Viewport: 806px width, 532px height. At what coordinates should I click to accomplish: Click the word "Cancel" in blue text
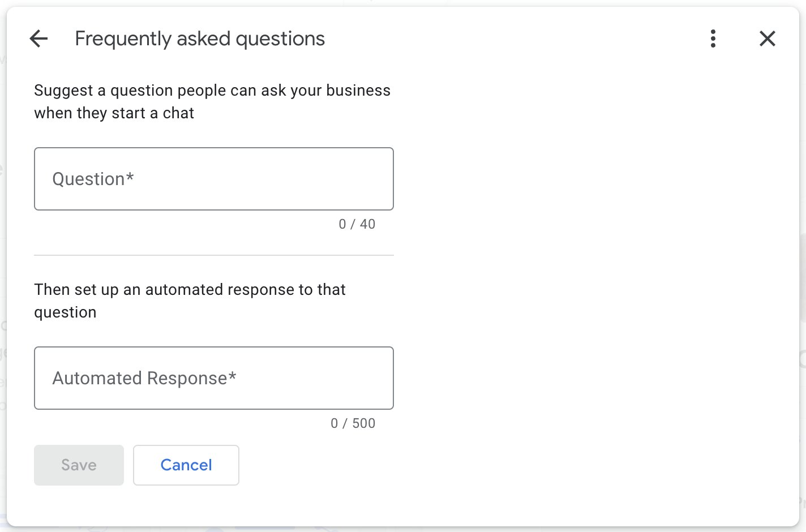click(186, 465)
